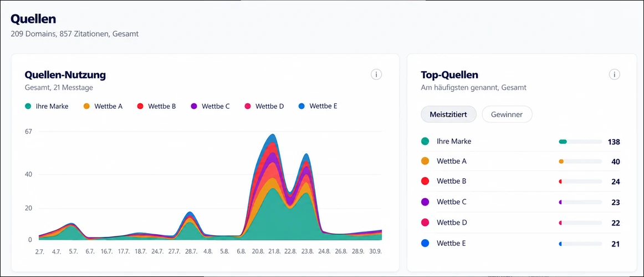The height and width of the screenshot is (277, 644).
Task: Click the 30.9. date label on x-axis
Action: coord(375,251)
